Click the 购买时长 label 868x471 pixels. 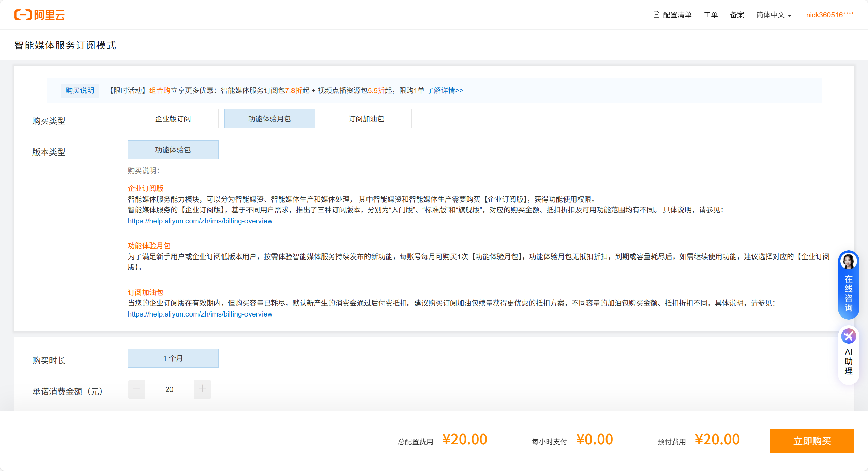[49, 360]
